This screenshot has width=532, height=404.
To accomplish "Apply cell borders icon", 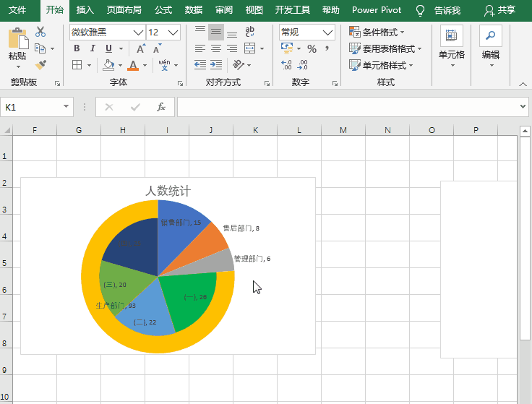I will click(x=77, y=65).
